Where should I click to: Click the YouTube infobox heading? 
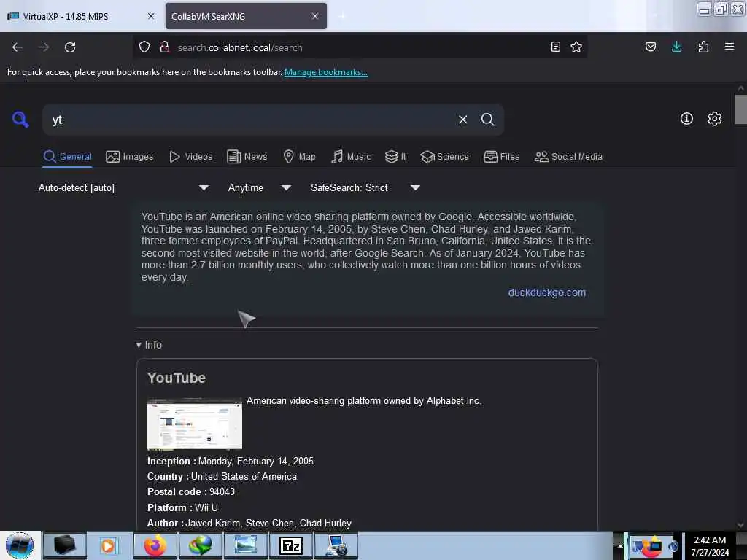(x=177, y=378)
